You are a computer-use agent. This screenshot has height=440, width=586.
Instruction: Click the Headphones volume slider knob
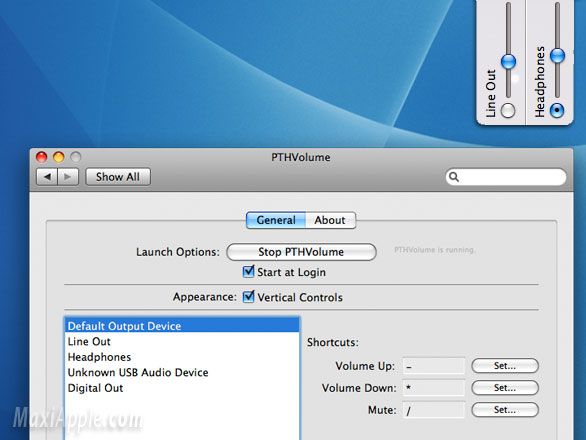point(557,56)
